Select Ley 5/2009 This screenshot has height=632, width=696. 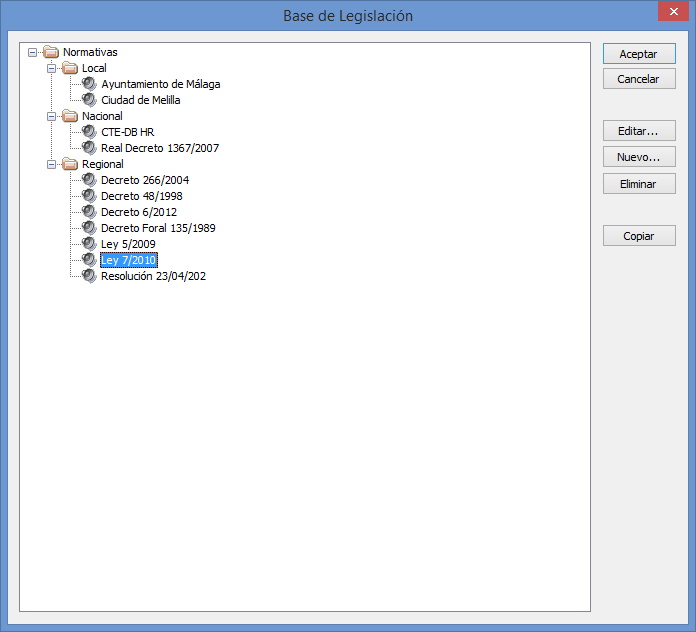click(x=128, y=244)
